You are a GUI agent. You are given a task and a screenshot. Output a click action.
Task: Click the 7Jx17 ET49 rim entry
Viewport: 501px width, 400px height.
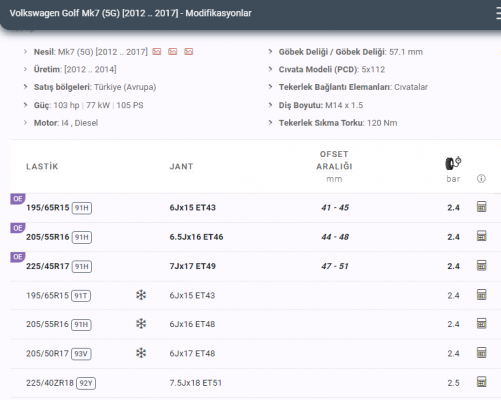(193, 266)
